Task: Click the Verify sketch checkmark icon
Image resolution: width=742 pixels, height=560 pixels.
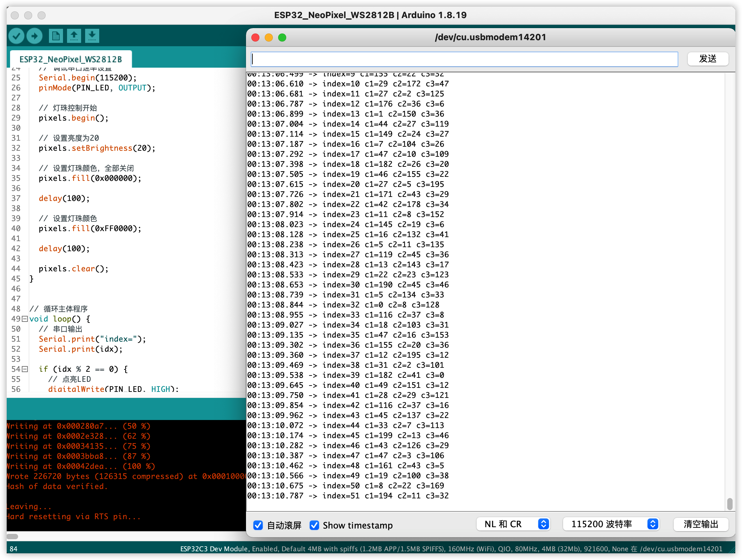Action: coord(16,36)
